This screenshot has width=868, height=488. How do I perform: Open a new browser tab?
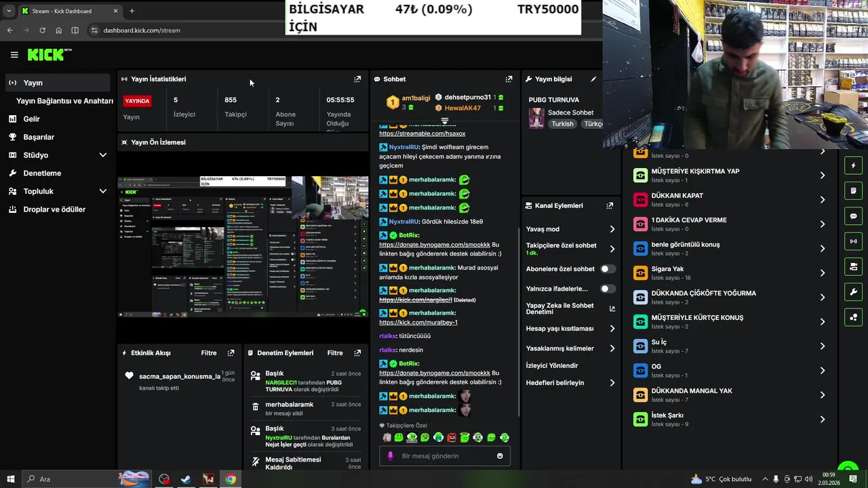(x=132, y=11)
